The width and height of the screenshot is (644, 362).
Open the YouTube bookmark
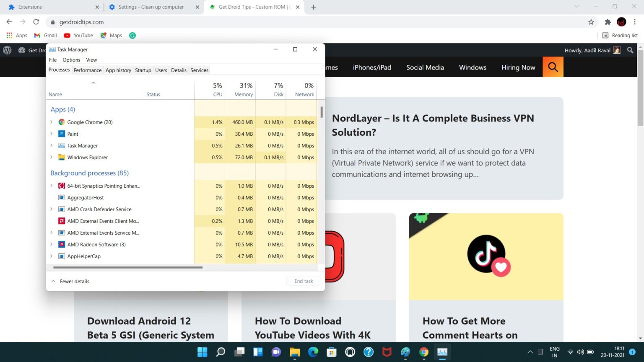[x=78, y=35]
